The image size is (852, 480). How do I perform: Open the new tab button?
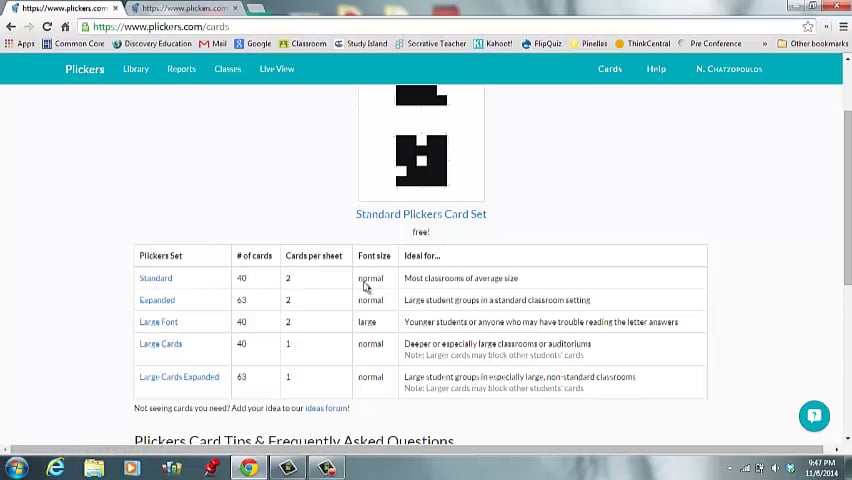(x=255, y=8)
